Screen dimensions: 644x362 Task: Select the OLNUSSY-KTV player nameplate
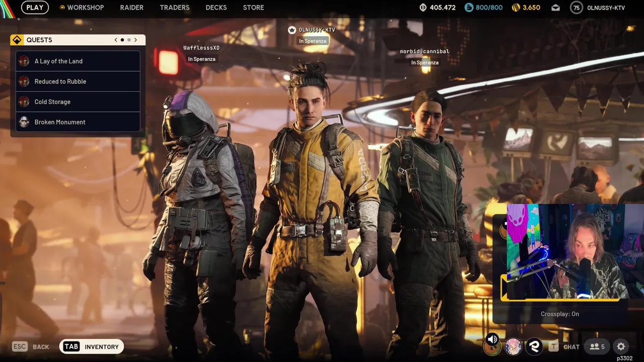pos(316,30)
